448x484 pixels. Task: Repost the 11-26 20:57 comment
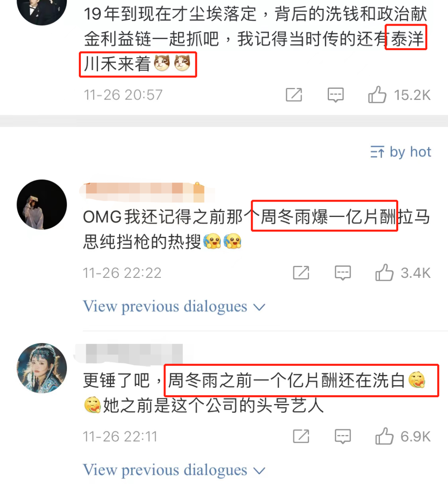(x=294, y=95)
